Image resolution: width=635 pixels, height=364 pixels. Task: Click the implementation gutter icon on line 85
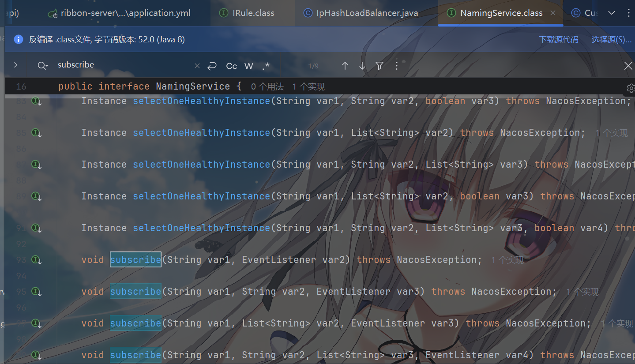pos(37,133)
